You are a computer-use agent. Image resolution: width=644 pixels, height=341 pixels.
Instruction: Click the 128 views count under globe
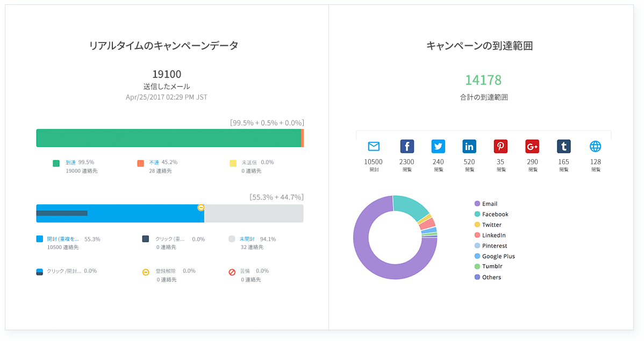pyautogui.click(x=596, y=162)
